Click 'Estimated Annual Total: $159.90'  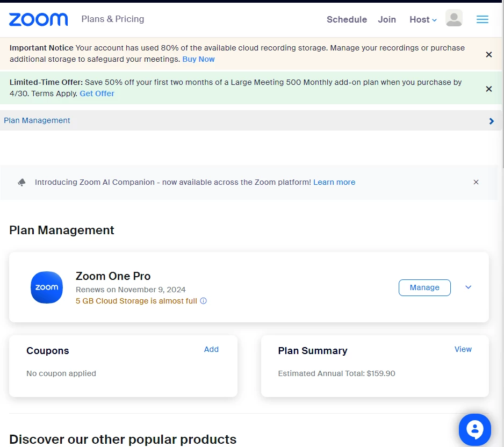coord(336,373)
